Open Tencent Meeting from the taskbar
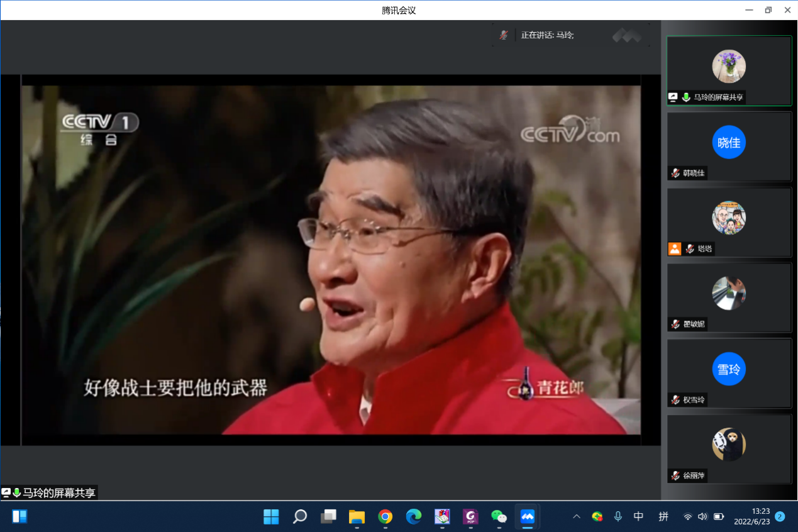 [x=527, y=517]
